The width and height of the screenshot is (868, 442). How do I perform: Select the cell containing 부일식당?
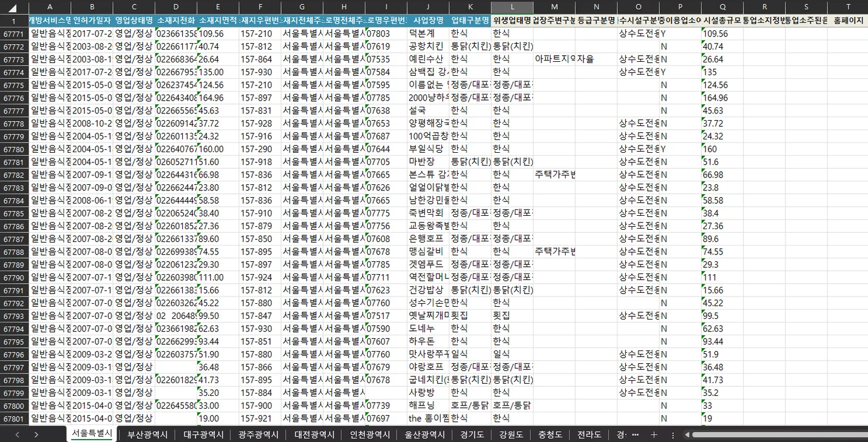pyautogui.click(x=429, y=149)
